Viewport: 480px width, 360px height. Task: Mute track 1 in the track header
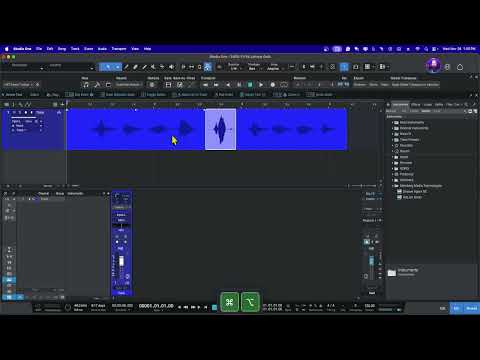pos(14,113)
